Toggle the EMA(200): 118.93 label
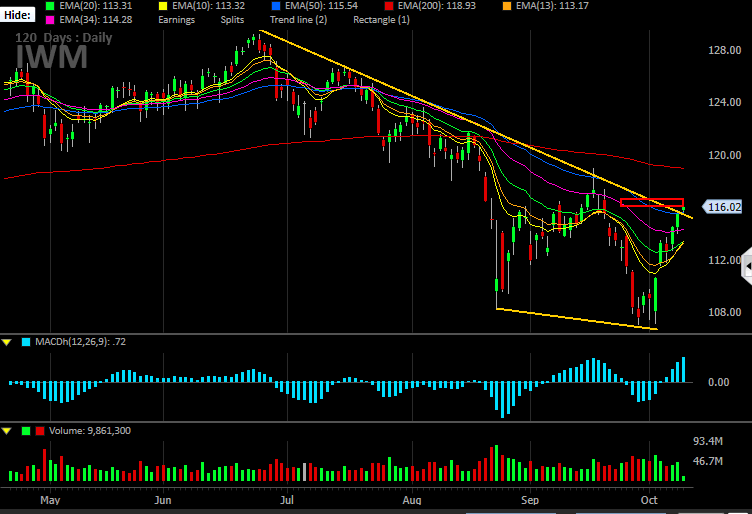This screenshot has height=514, width=752. [x=437, y=6]
